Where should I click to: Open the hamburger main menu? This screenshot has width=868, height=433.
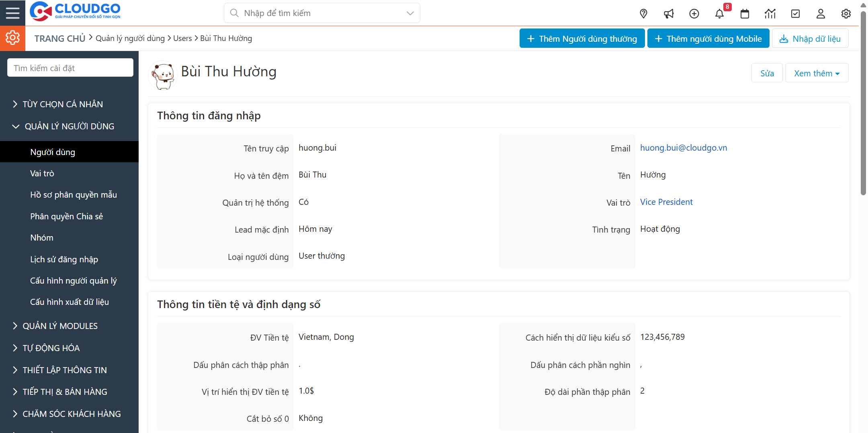(12, 13)
